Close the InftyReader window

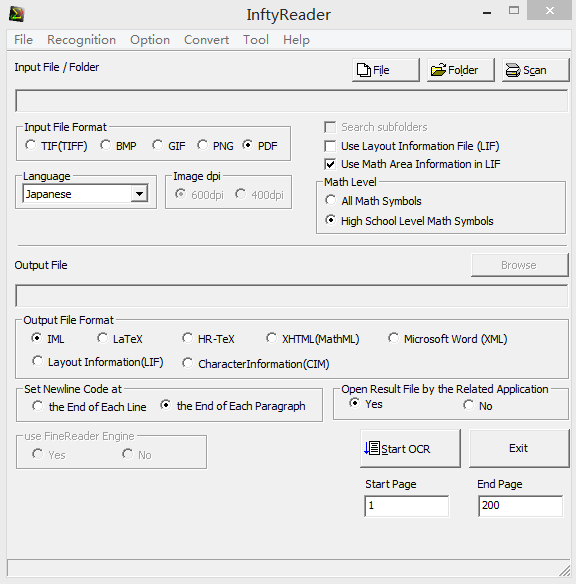[x=550, y=10]
